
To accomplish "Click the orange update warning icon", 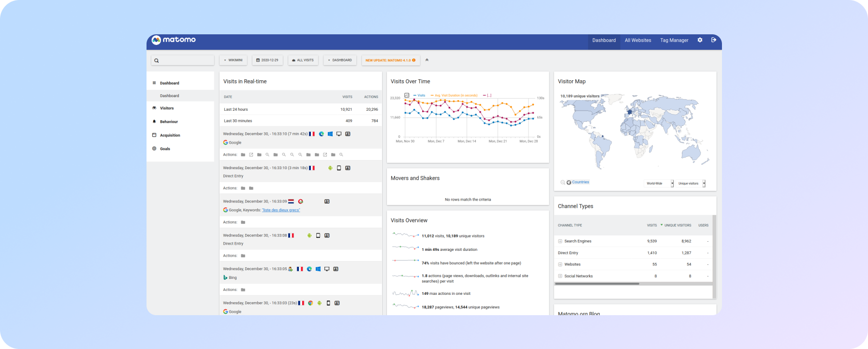I will point(414,60).
